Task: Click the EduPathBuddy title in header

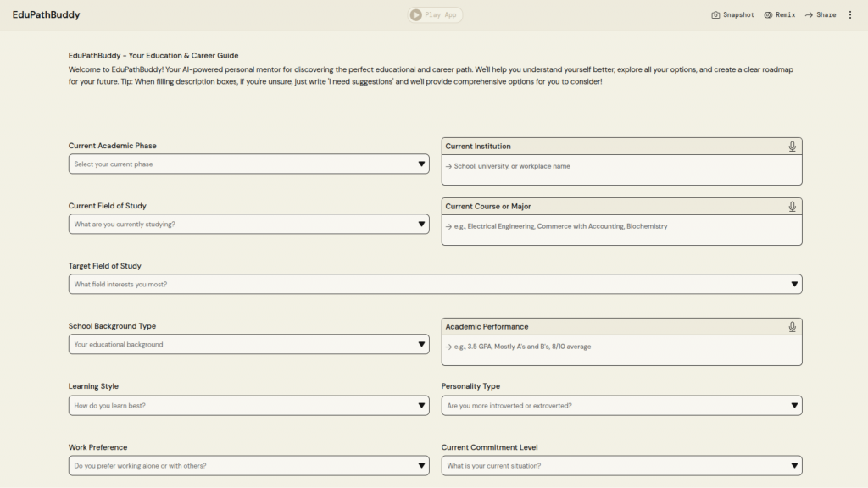Action: coord(46,15)
